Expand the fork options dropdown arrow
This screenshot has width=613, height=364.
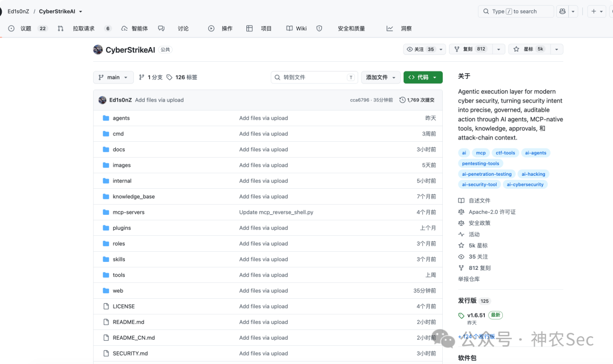click(x=498, y=49)
